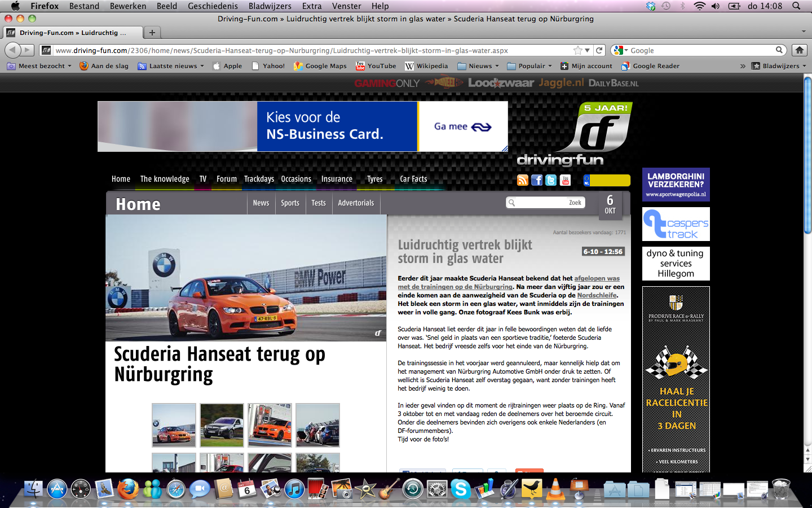Image resolution: width=812 pixels, height=508 pixels.
Task: Go to The knowledge nav link
Action: (x=165, y=179)
